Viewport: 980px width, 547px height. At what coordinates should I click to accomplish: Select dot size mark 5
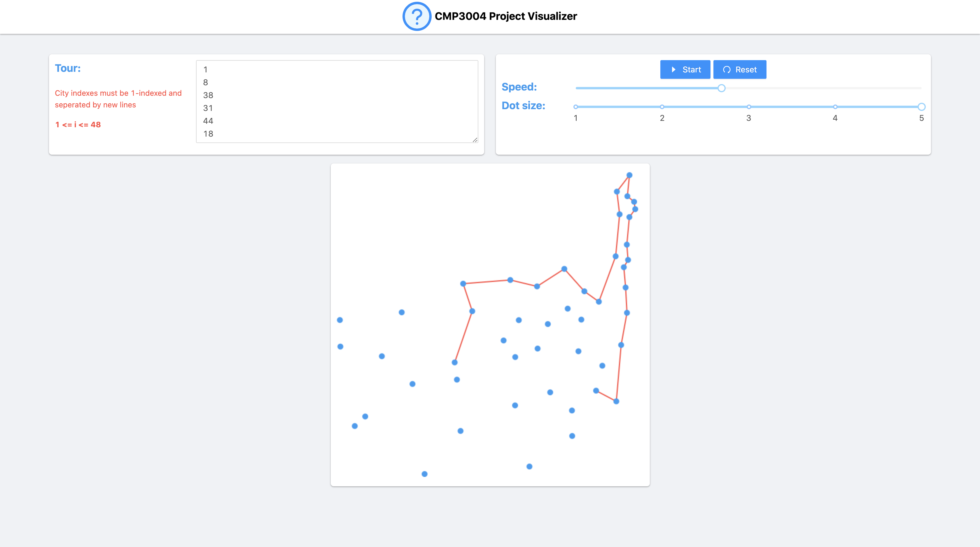[921, 107]
